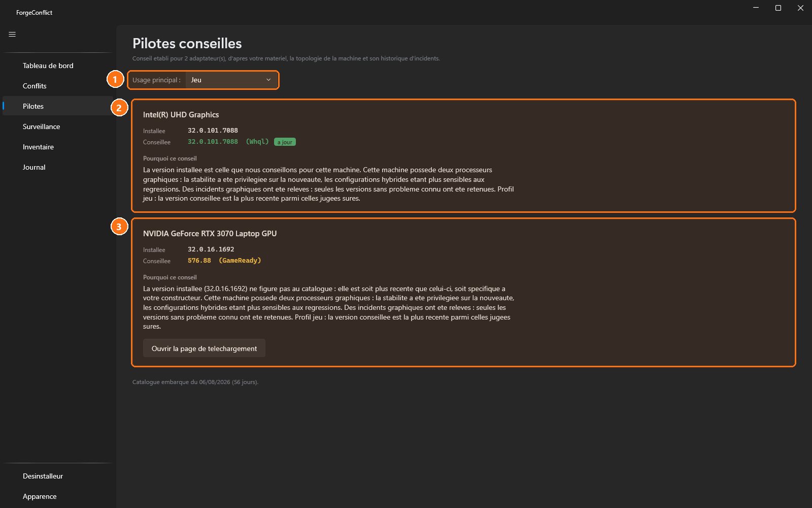Click the Catalogue embarque date footer text
Image resolution: width=812 pixels, height=508 pixels.
[x=195, y=382]
